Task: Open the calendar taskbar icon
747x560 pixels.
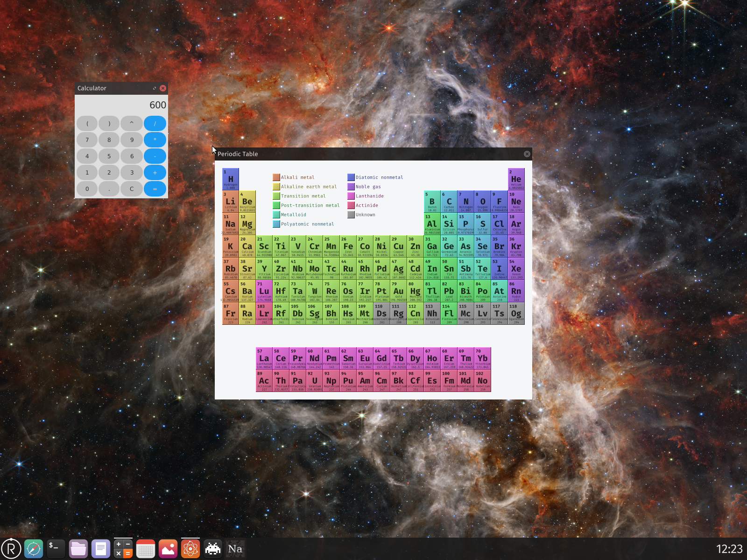Action: (146, 549)
